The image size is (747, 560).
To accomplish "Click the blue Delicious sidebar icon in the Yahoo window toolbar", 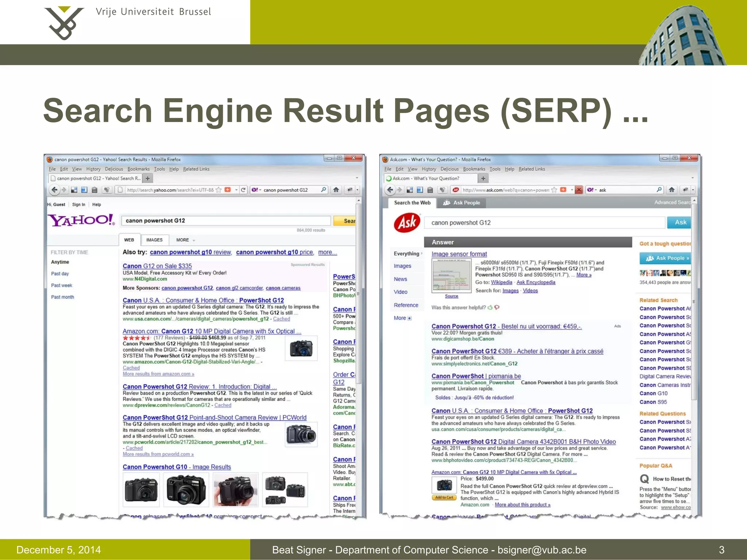I will click(84, 190).
